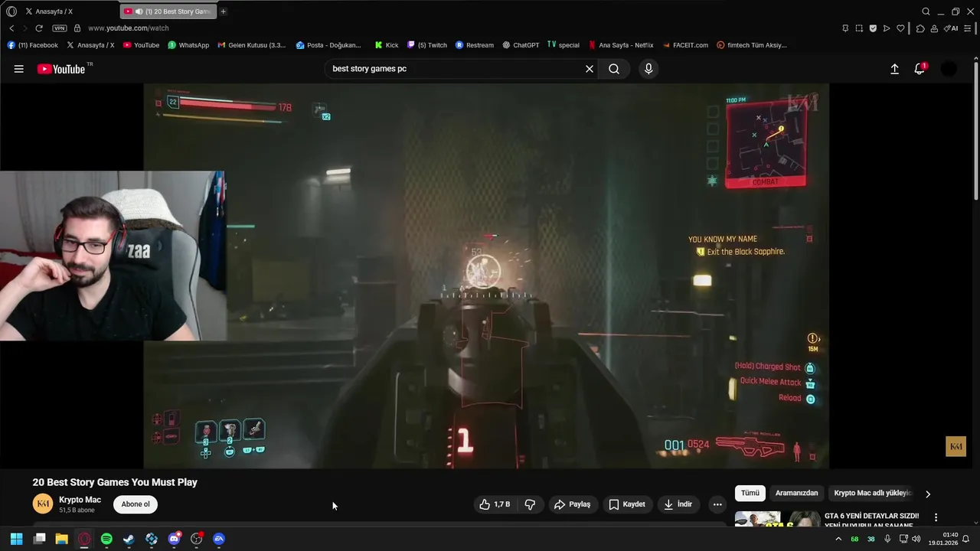The height and width of the screenshot is (551, 980).
Task: Go back in browser history
Action: pyautogui.click(x=11, y=28)
